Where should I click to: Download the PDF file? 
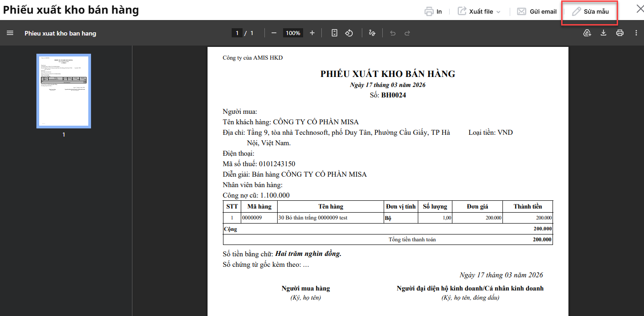click(x=603, y=33)
